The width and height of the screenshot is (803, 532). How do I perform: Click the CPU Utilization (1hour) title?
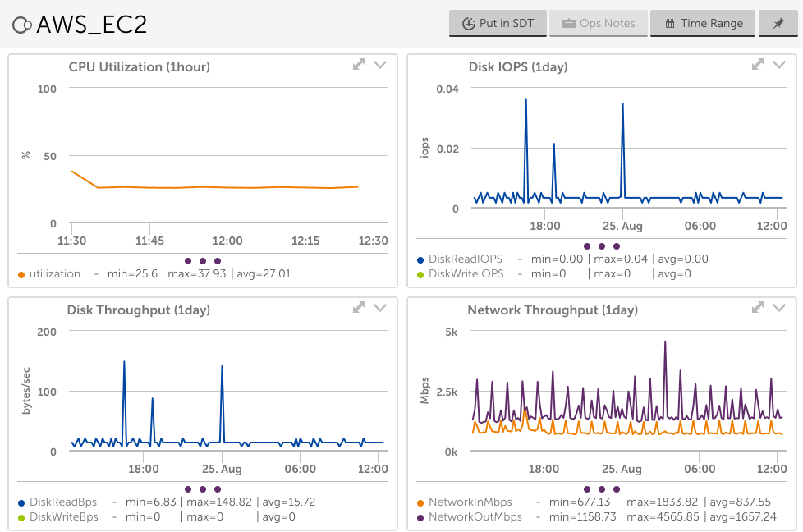coord(140,67)
